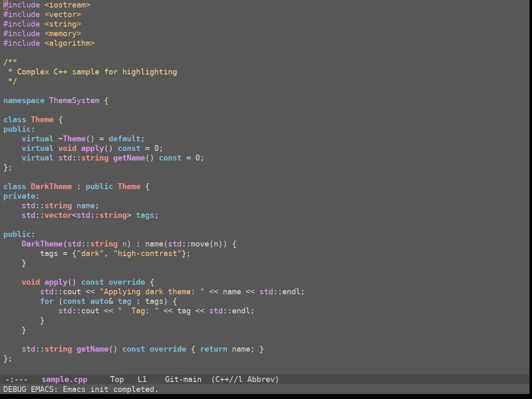Image resolution: width=532 pixels, height=399 pixels.
Task: Click the echo area message 'Emacs init completed.'
Action: click(x=111, y=389)
